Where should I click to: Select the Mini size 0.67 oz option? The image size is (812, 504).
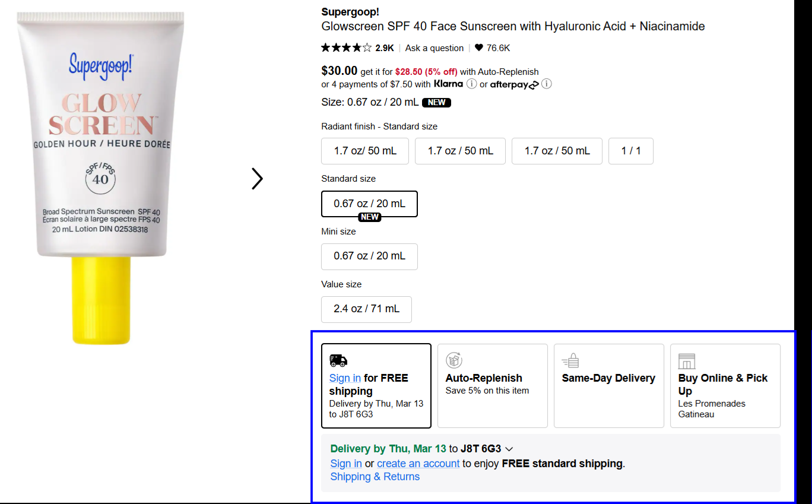click(369, 256)
